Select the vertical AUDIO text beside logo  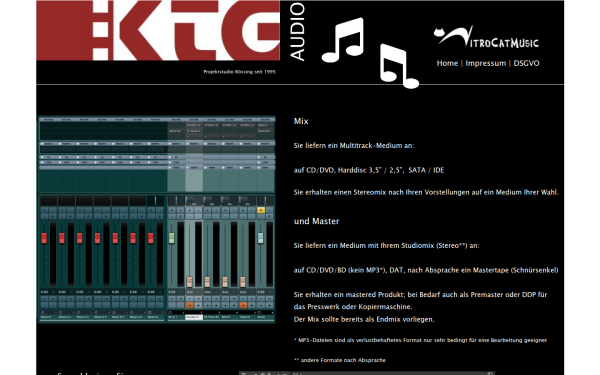(297, 31)
